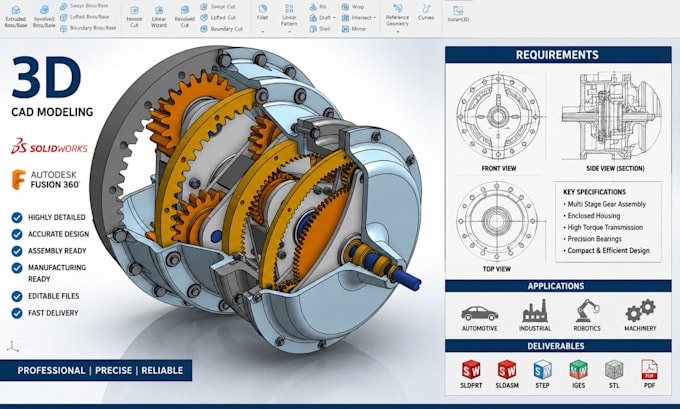Choose the Boundary Cut tool
This screenshot has height=409, width=680.
point(222,29)
